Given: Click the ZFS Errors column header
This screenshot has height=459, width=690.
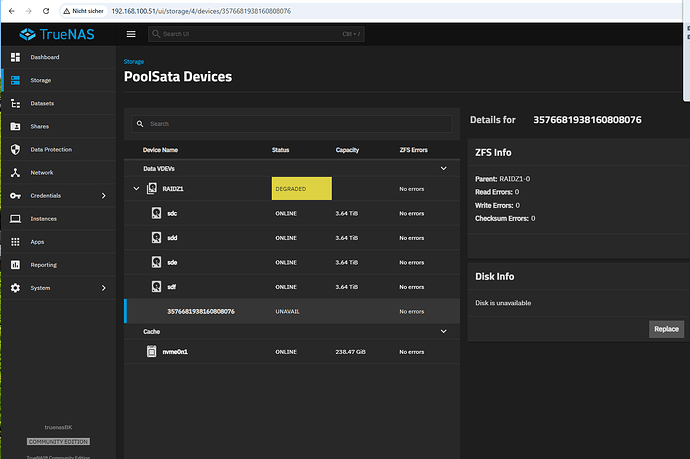Looking at the screenshot, I should (414, 150).
